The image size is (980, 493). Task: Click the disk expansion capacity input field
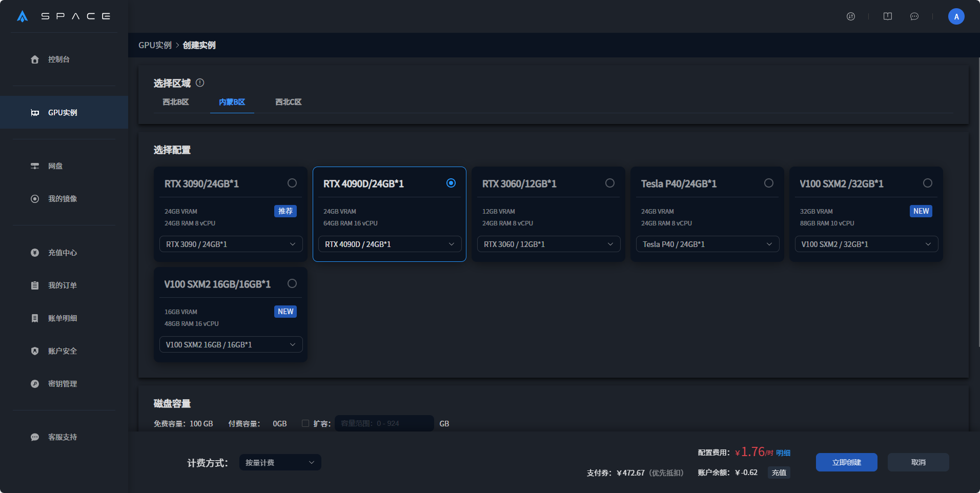point(384,423)
